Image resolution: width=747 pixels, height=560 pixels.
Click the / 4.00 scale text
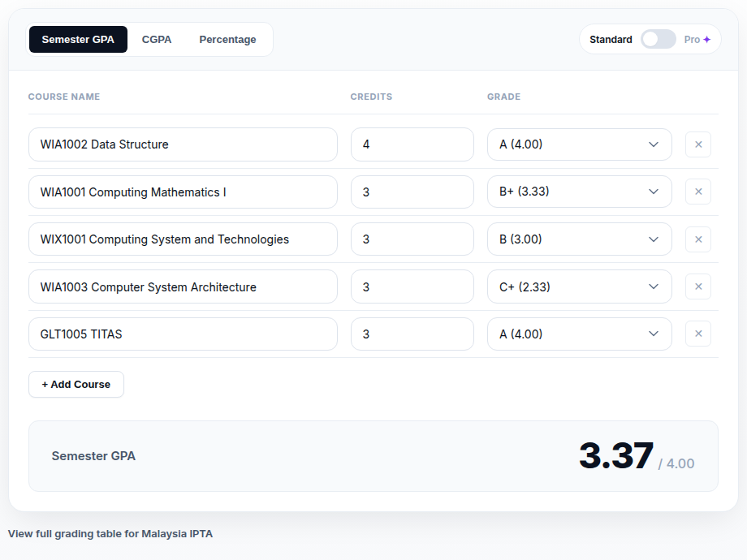tap(676, 463)
